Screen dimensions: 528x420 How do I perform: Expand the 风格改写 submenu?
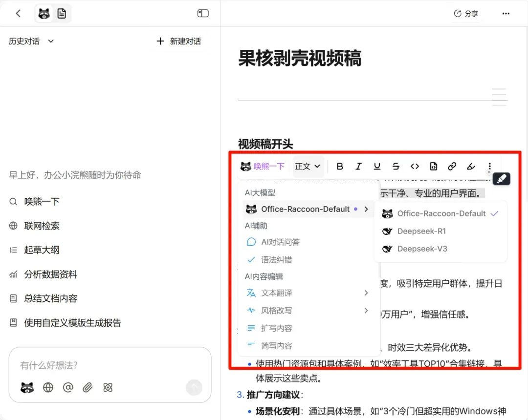click(308, 311)
